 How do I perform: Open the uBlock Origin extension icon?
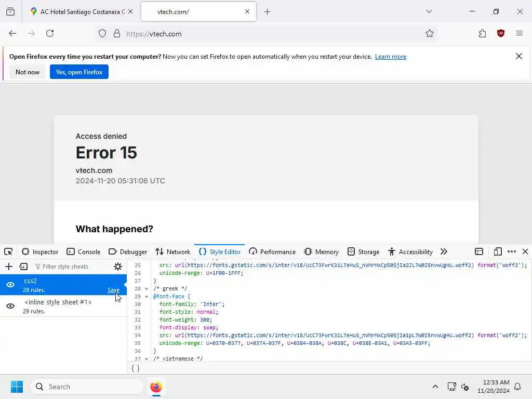click(501, 34)
